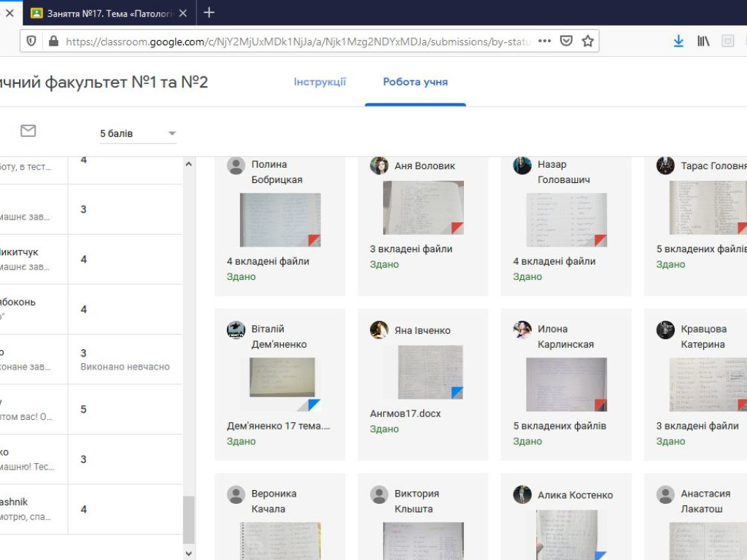This screenshot has width=747, height=560.
Task: Open the Firefox downloads panel
Action: click(x=678, y=42)
